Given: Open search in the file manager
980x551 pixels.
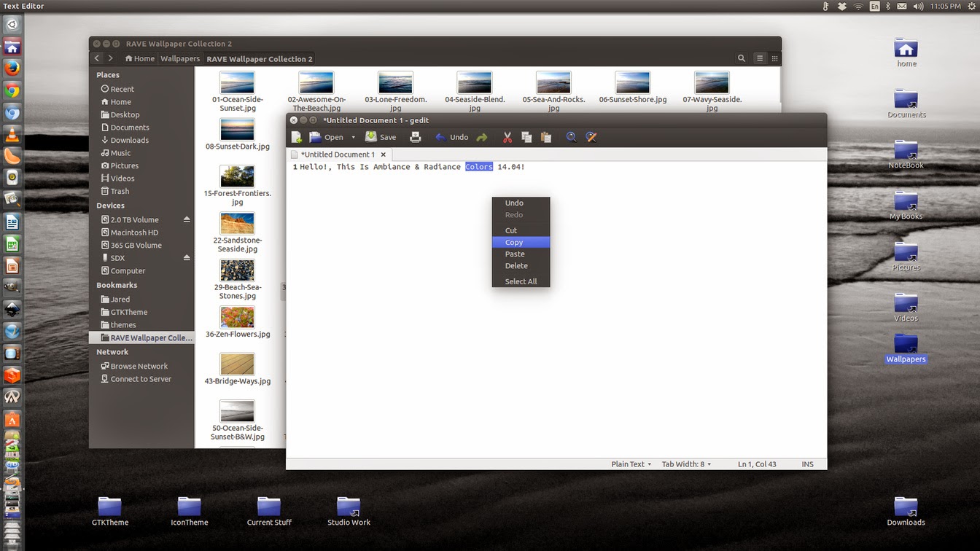Looking at the screenshot, I should pos(742,58).
